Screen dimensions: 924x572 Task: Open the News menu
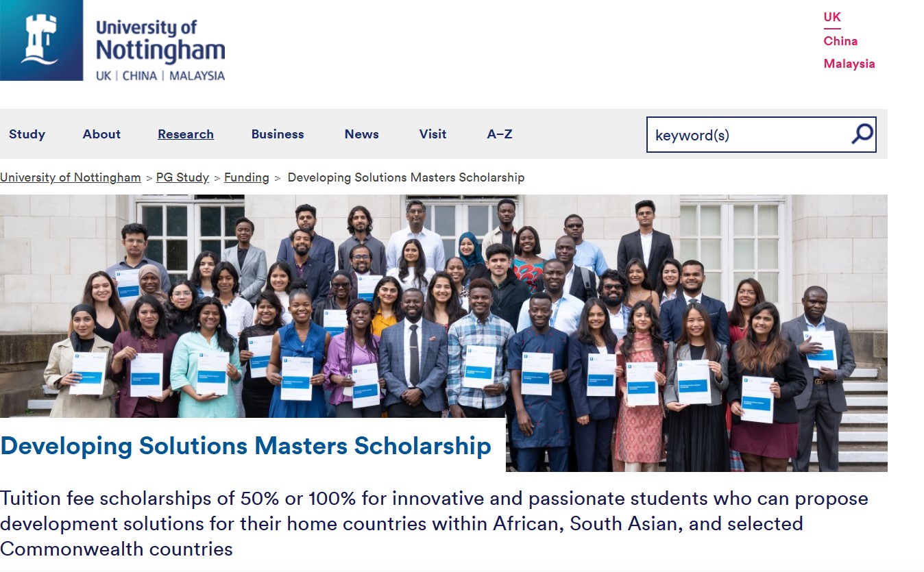[361, 134]
